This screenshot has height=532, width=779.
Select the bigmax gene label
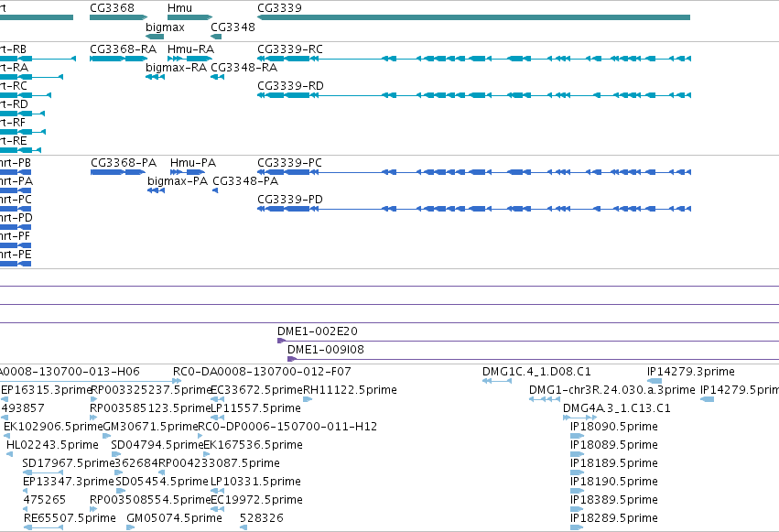[x=165, y=27]
